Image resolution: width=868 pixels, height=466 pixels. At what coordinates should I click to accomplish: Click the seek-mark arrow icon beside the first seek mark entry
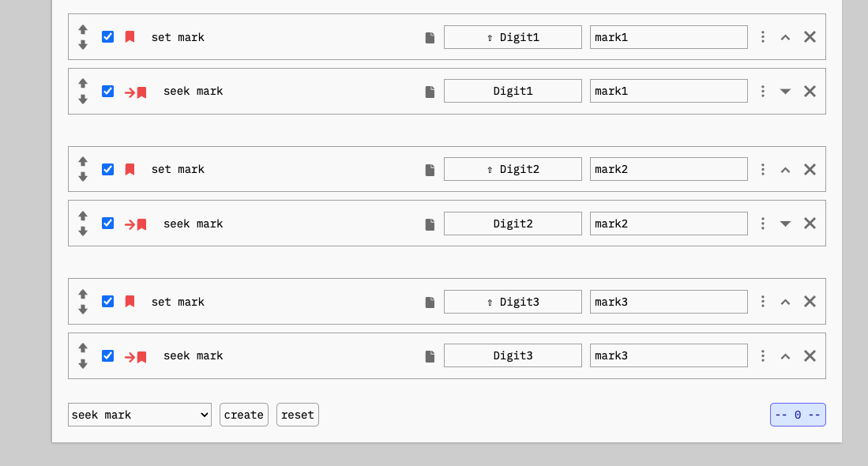135,91
